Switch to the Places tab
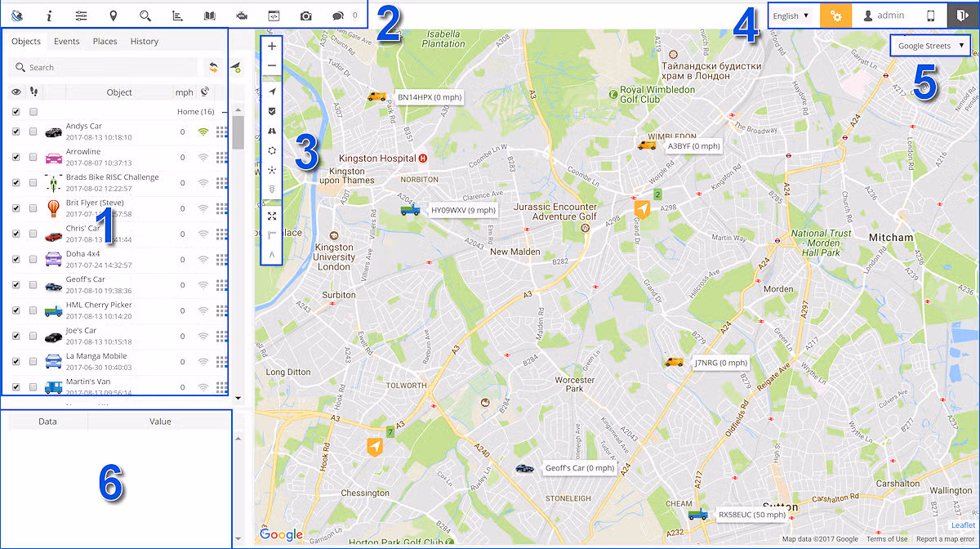Viewport: 980px width, 549px height. tap(105, 42)
